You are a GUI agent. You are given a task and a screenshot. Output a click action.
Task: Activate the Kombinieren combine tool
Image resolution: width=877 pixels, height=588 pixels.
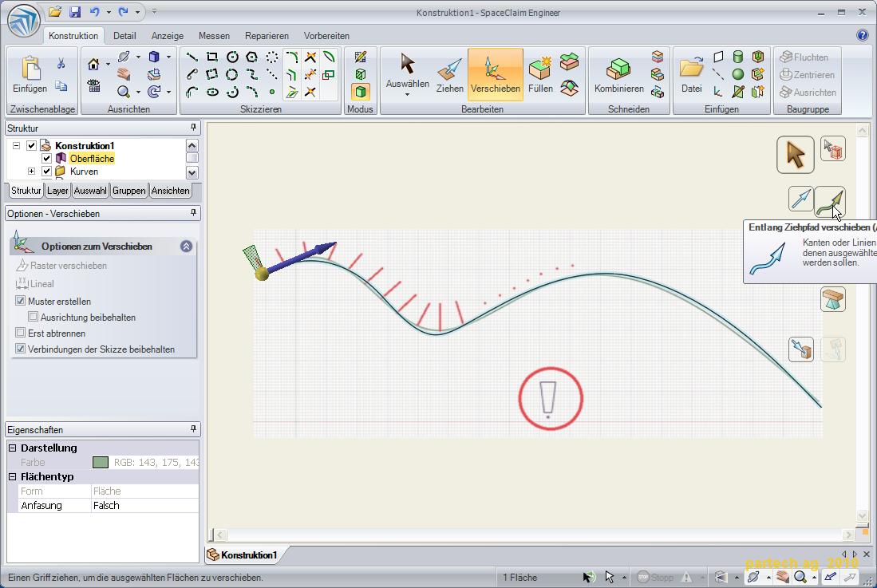(618, 75)
